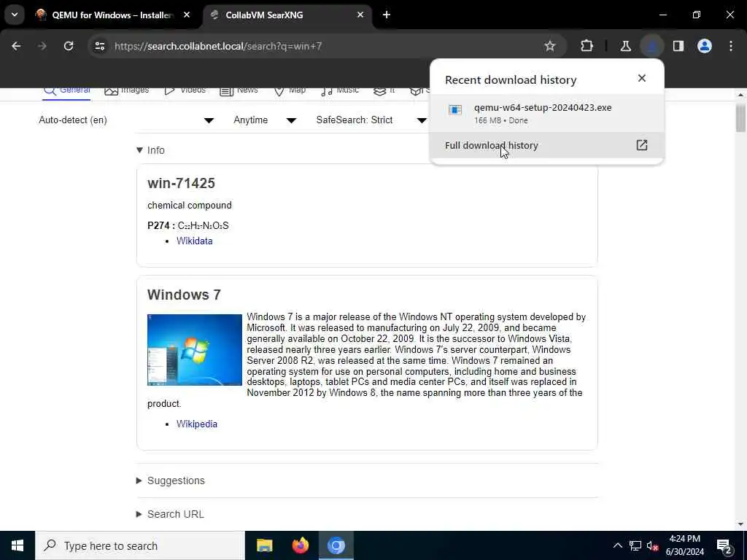Go forward with the browser forward arrow

(x=42, y=46)
